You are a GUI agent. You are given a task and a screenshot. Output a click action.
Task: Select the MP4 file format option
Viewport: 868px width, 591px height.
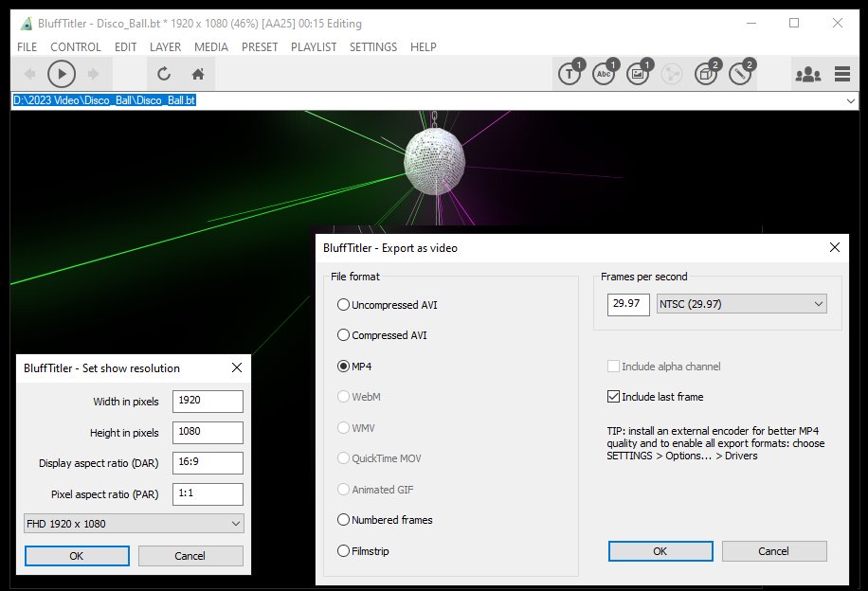pos(354,367)
